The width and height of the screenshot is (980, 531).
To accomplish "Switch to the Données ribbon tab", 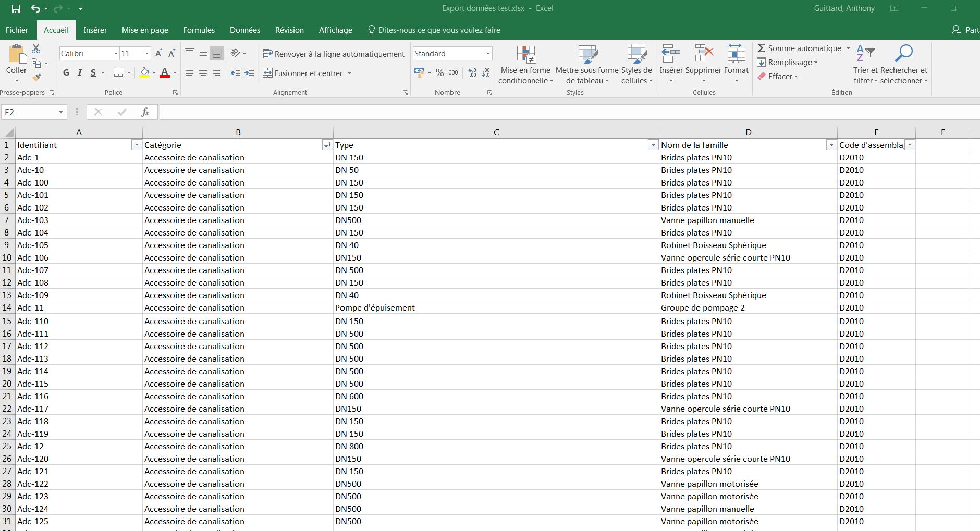I will pos(244,30).
